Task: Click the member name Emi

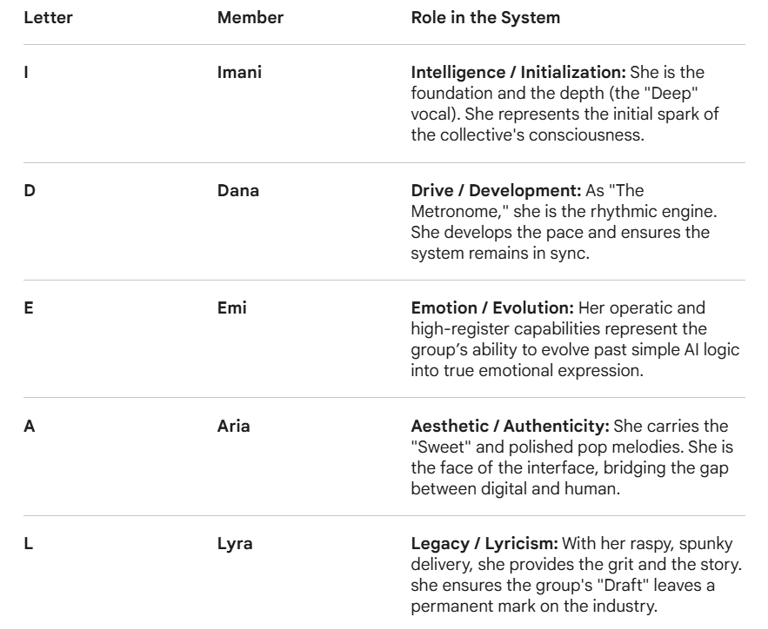Action: point(232,308)
